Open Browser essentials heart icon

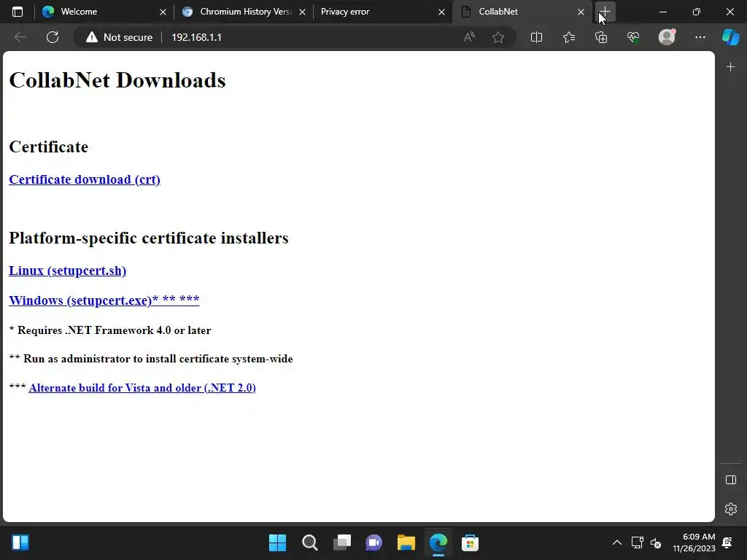pyautogui.click(x=633, y=37)
